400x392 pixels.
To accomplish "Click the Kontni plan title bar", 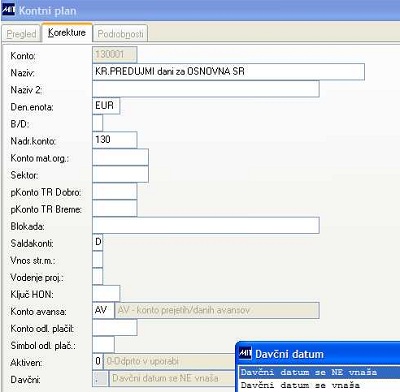I will pos(200,10).
